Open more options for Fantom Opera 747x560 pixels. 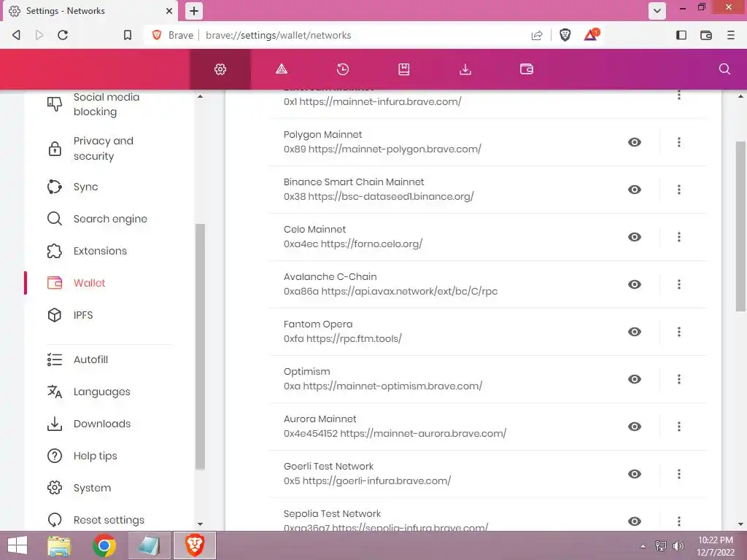click(679, 332)
